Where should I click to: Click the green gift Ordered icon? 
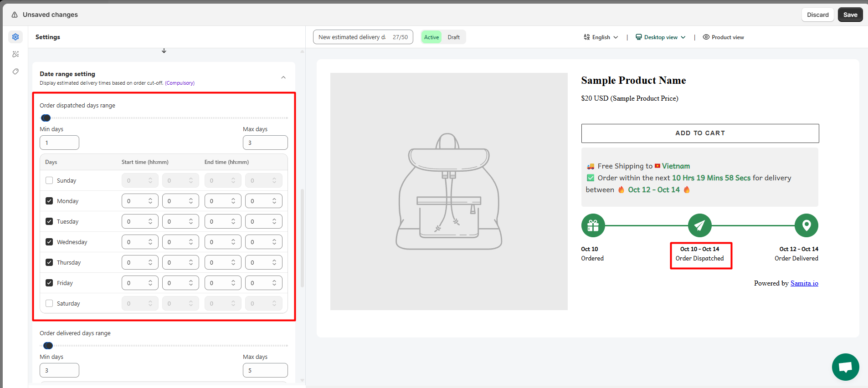tap(593, 225)
